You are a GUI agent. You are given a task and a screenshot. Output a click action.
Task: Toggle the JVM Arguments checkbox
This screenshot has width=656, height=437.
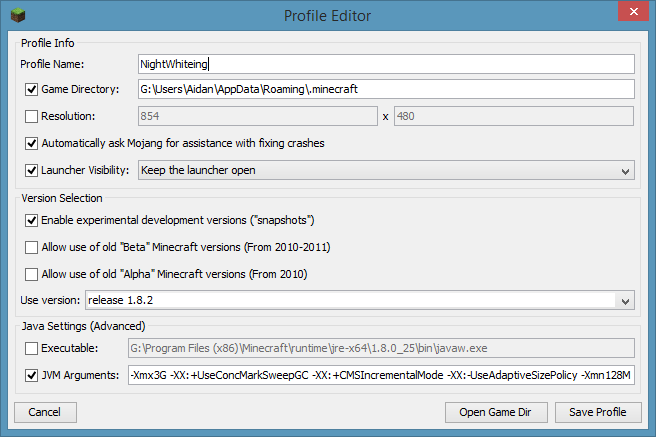32,376
